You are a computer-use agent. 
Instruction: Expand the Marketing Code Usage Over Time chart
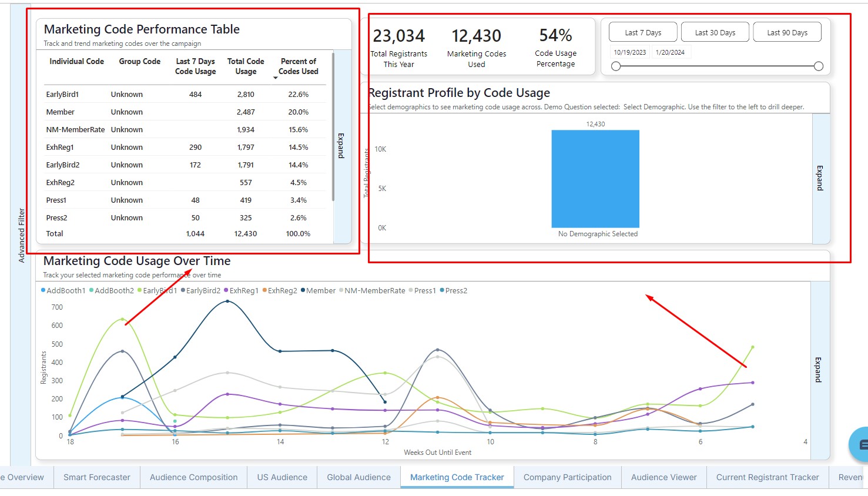click(819, 370)
